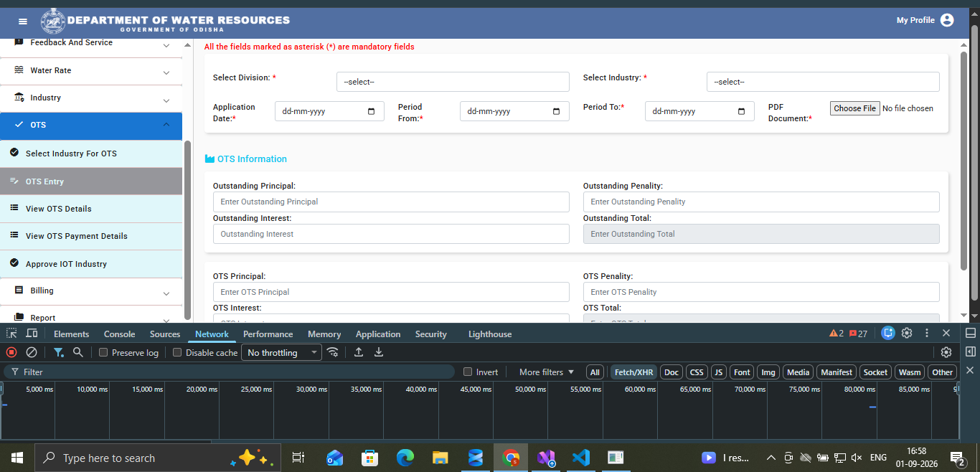Focus the Enter Outstanding Principal field

click(x=391, y=202)
